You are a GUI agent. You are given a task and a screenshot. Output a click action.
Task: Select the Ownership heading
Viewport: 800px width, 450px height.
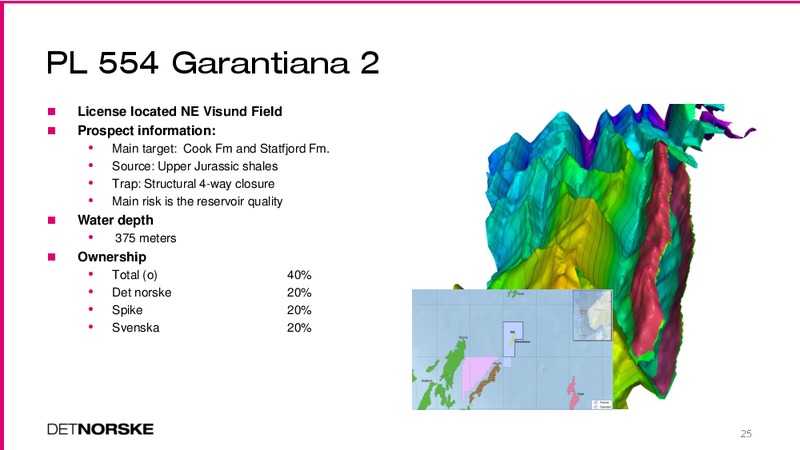click(112, 257)
